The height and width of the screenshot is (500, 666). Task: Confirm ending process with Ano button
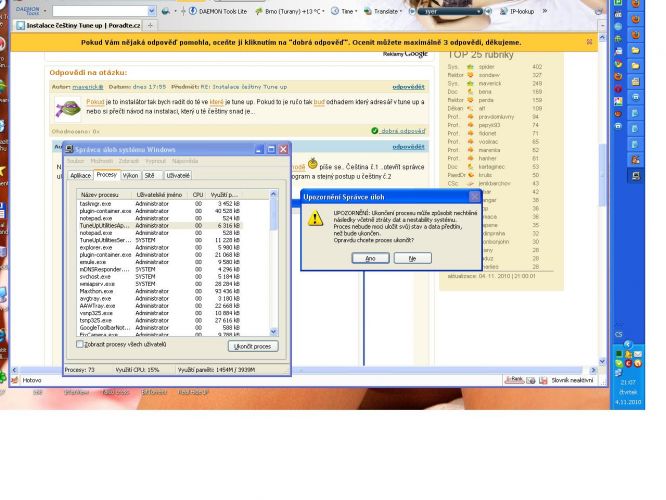tap(370, 258)
